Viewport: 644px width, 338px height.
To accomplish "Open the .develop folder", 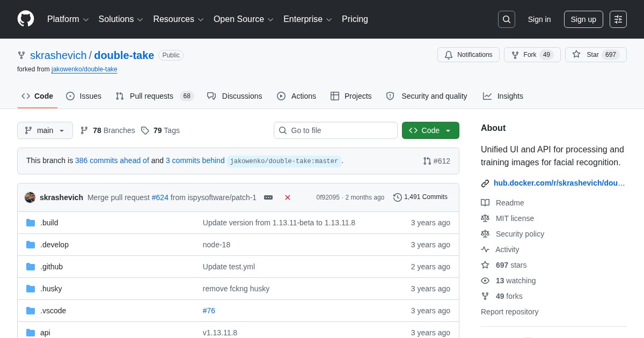I will tap(54, 245).
